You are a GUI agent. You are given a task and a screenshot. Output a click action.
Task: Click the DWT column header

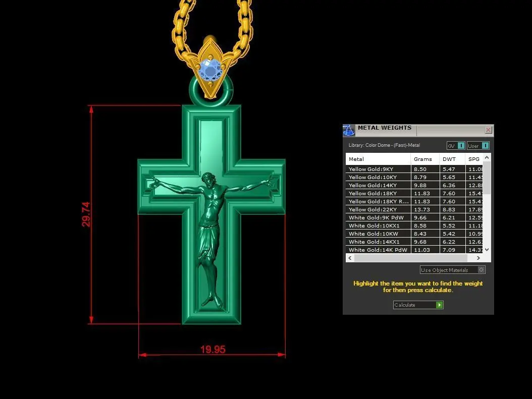point(452,159)
